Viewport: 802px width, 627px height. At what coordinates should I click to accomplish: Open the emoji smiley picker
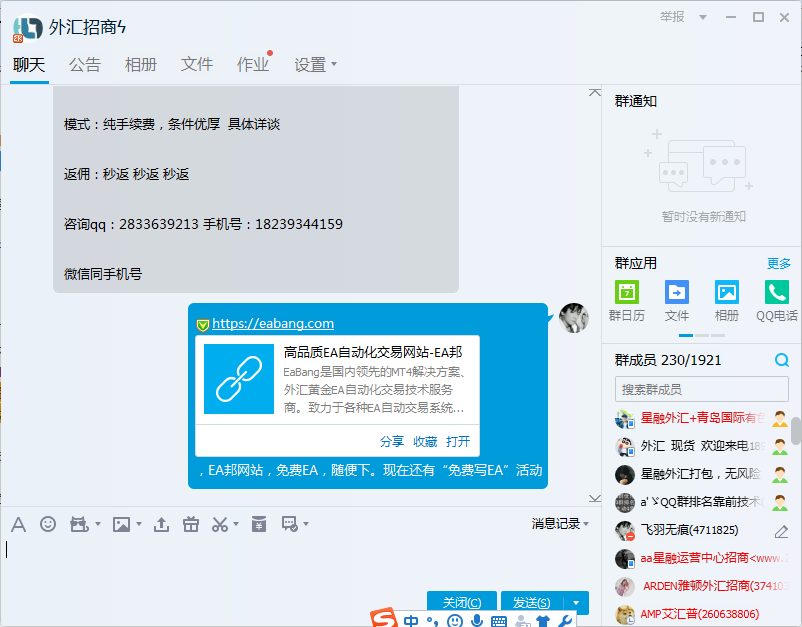pyautogui.click(x=48, y=524)
